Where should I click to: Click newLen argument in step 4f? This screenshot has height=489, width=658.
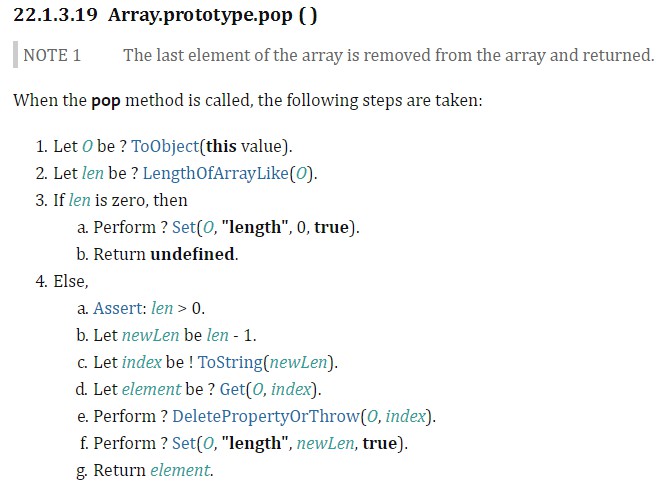326,444
